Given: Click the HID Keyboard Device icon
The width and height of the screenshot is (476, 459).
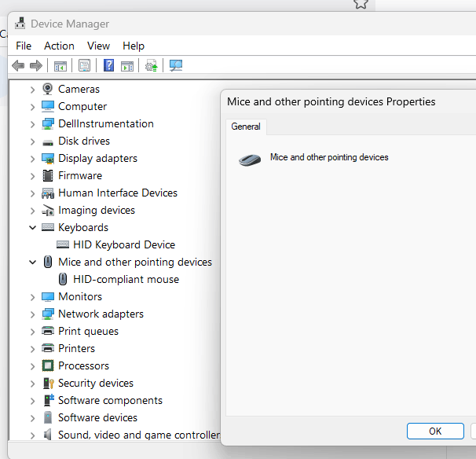Looking at the screenshot, I should point(63,244).
